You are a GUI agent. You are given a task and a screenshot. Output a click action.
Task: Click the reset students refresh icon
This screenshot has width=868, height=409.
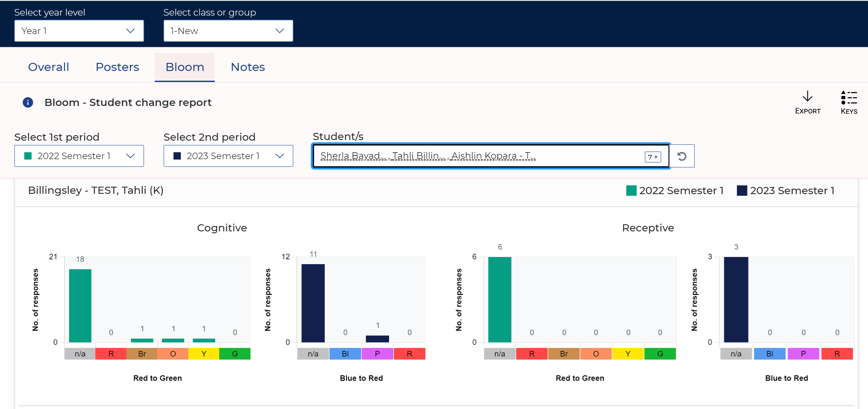tap(682, 156)
